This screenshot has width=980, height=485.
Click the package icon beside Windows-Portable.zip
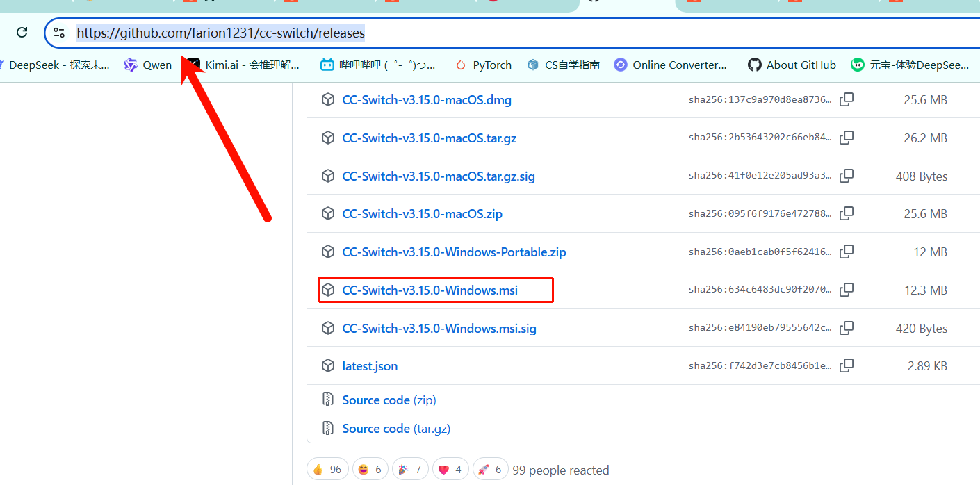coord(328,252)
